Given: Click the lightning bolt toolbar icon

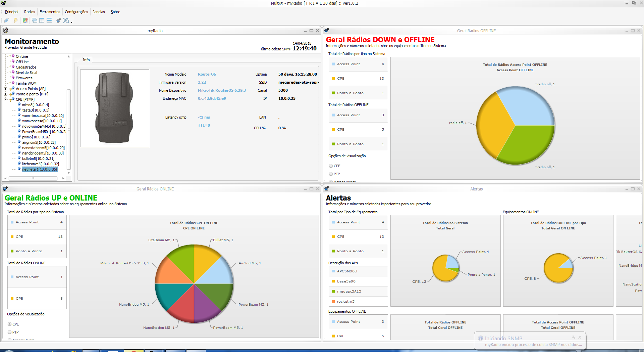Looking at the screenshot, I should tap(15, 20).
